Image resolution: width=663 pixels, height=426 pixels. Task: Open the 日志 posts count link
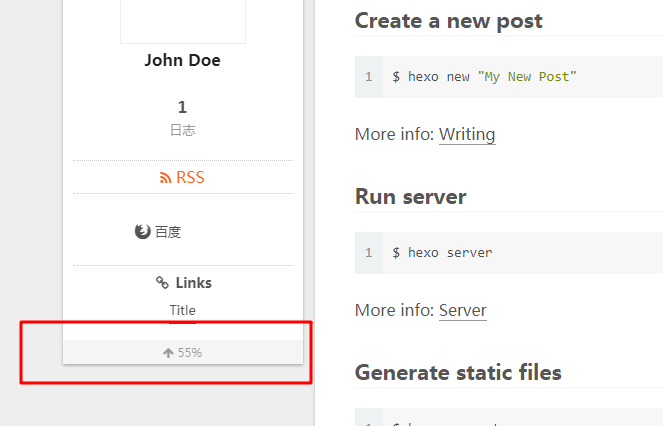click(x=183, y=118)
